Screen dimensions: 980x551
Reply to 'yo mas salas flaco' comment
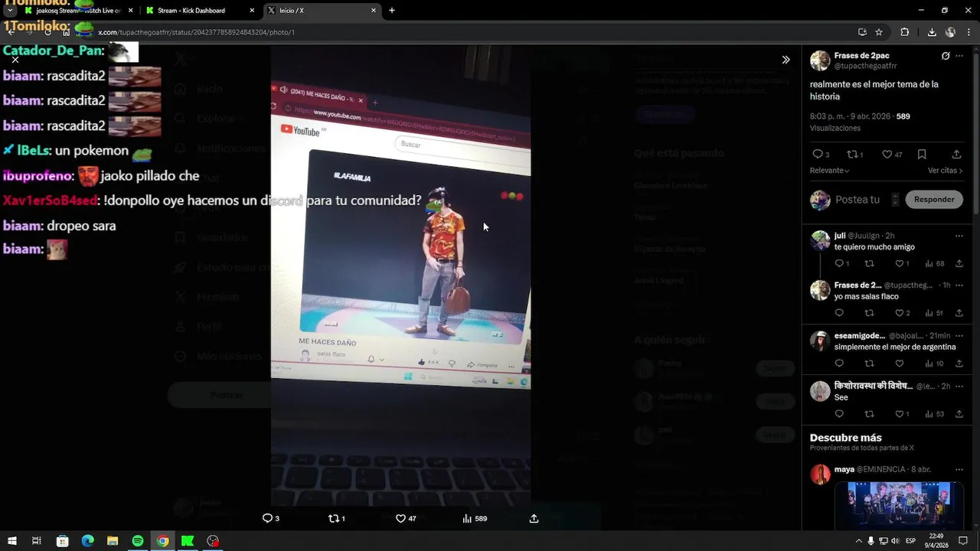pyautogui.click(x=839, y=313)
